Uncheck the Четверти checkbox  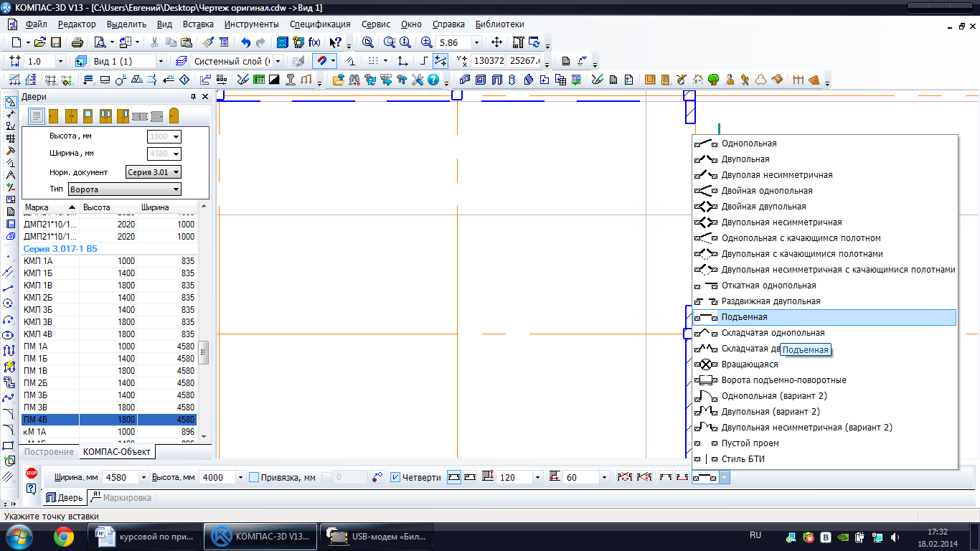395,477
